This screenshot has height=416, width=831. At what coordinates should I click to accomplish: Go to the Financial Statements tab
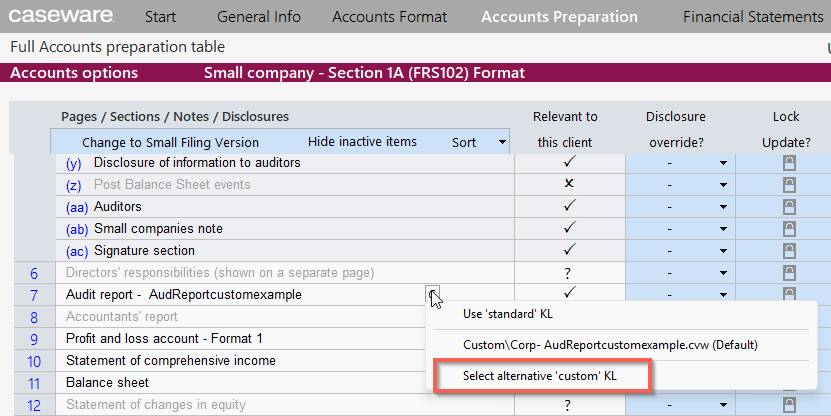point(753,17)
